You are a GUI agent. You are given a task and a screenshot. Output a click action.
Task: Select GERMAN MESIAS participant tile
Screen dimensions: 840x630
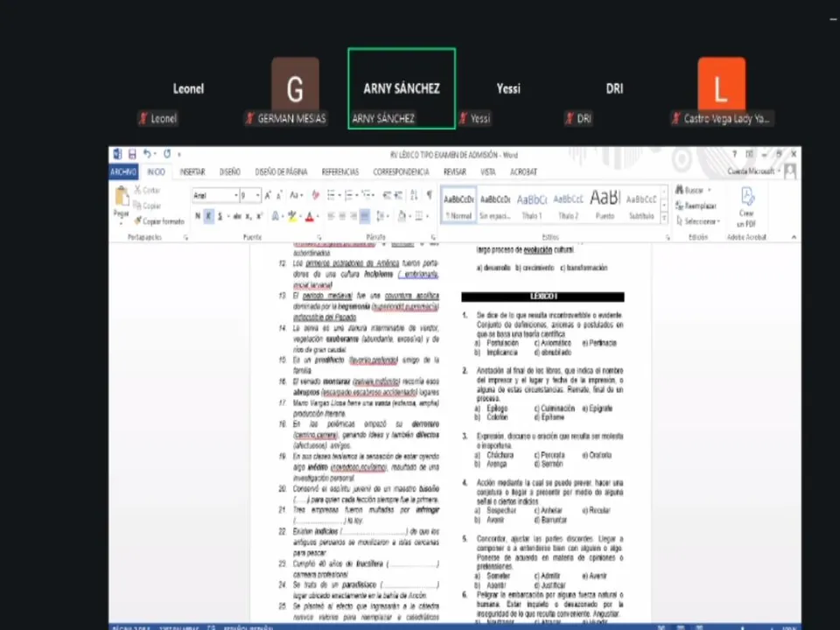pyautogui.click(x=295, y=88)
